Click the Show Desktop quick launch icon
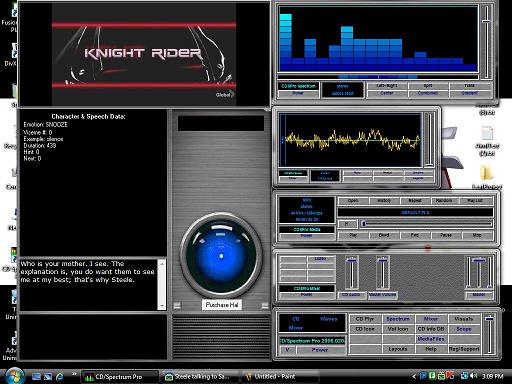This screenshot has height=384, width=512. coord(36,377)
